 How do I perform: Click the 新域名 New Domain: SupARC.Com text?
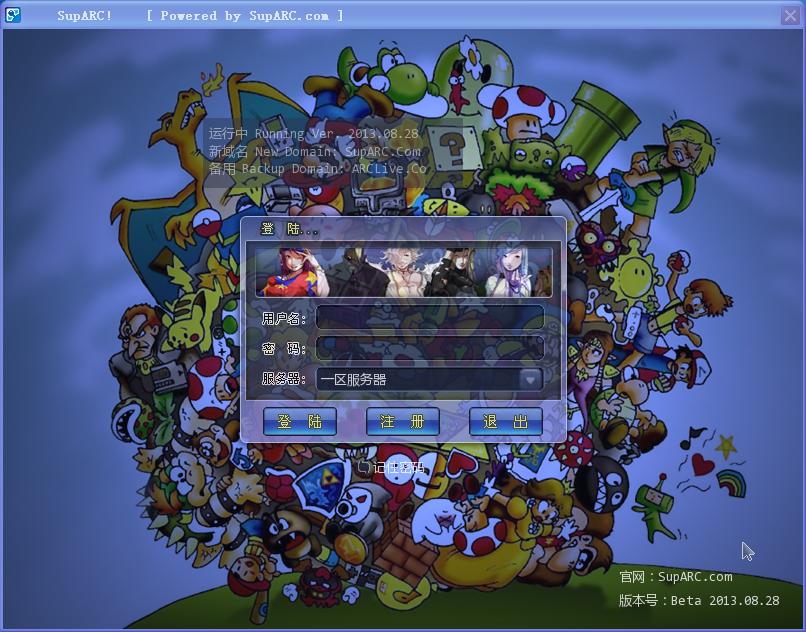[315, 151]
